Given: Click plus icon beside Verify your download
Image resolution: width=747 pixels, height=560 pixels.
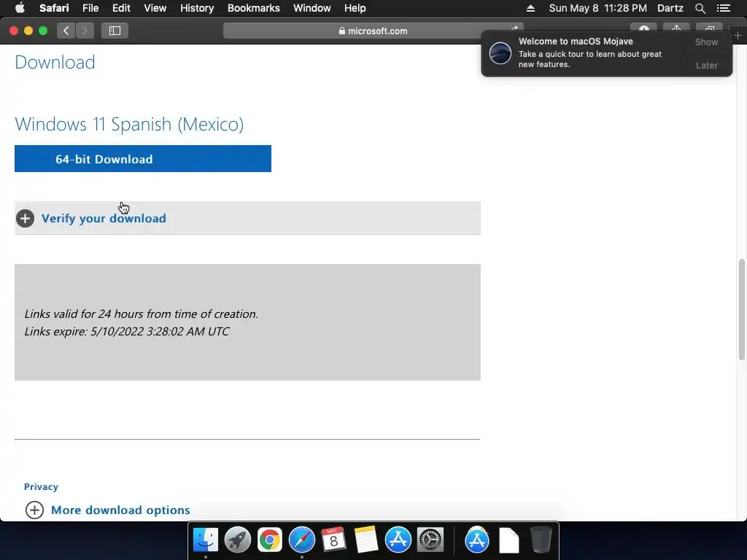Looking at the screenshot, I should click(x=26, y=219).
